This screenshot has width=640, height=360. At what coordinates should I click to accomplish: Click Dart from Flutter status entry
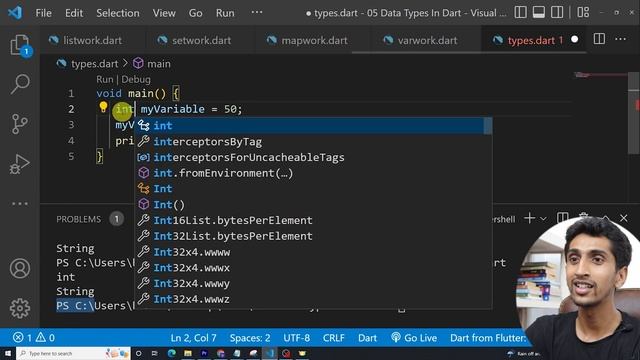pyautogui.click(x=487, y=338)
